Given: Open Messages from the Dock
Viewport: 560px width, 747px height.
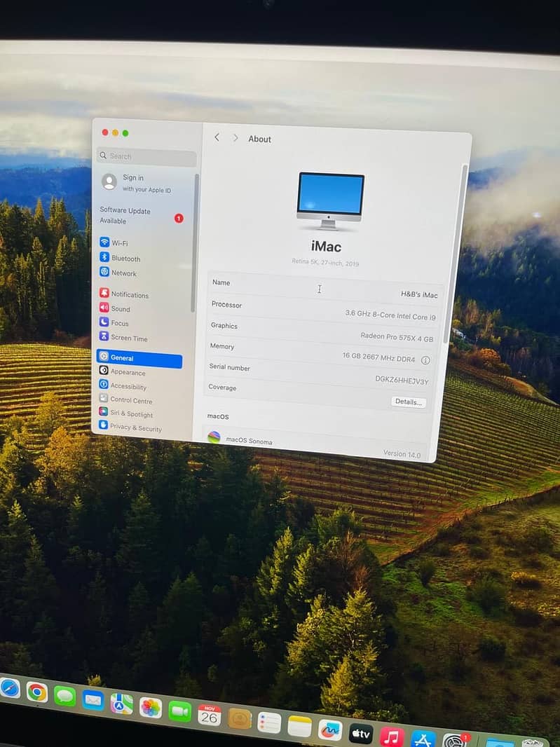Looking at the screenshot, I should (x=64, y=696).
